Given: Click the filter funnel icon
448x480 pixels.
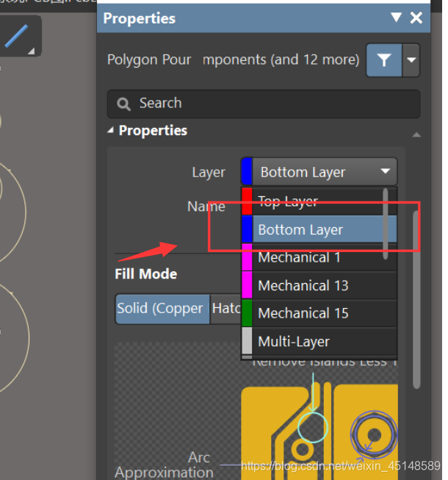Looking at the screenshot, I should pos(384,60).
